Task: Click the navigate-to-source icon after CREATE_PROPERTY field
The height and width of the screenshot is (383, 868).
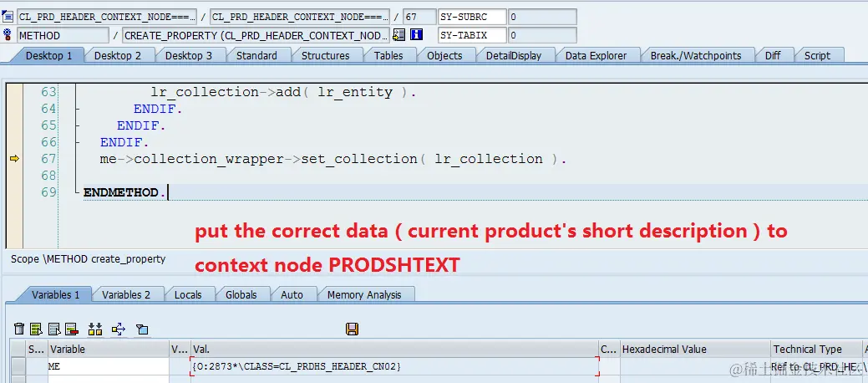Action: 398,35
